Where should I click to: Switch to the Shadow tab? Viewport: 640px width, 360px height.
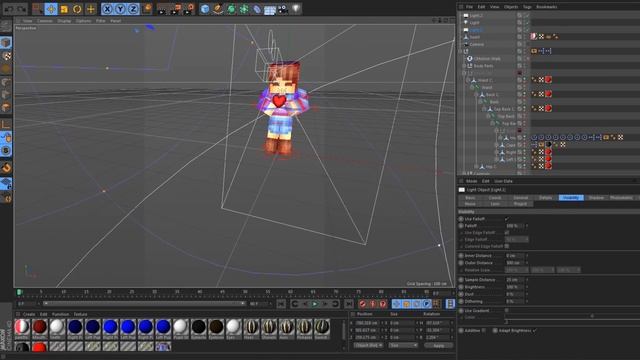pyautogui.click(x=596, y=198)
